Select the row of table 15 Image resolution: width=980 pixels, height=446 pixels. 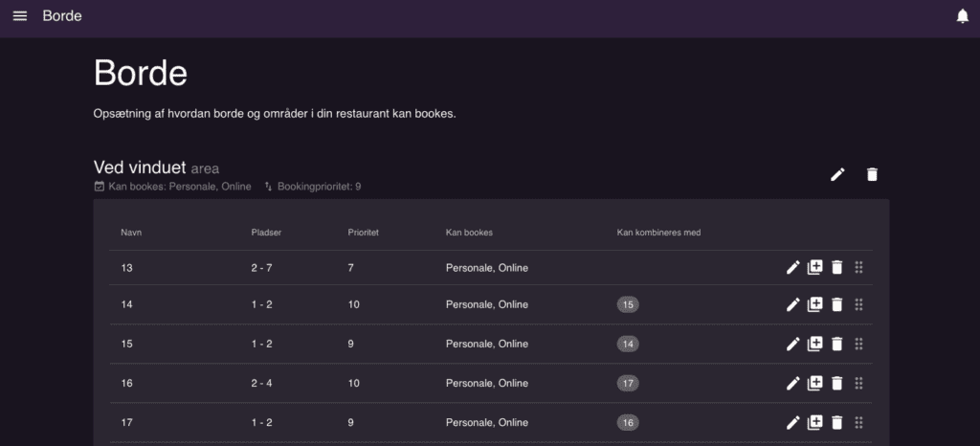coord(491,345)
